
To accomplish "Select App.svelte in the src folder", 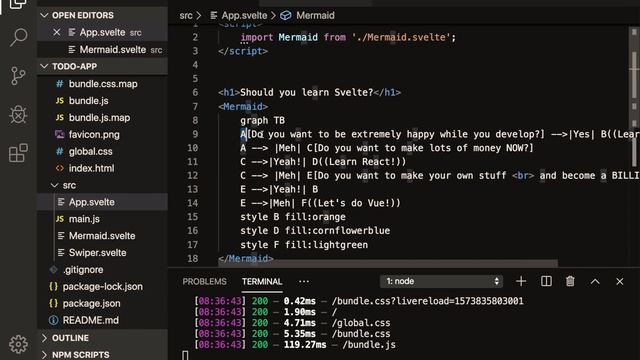I will (x=102, y=202).
